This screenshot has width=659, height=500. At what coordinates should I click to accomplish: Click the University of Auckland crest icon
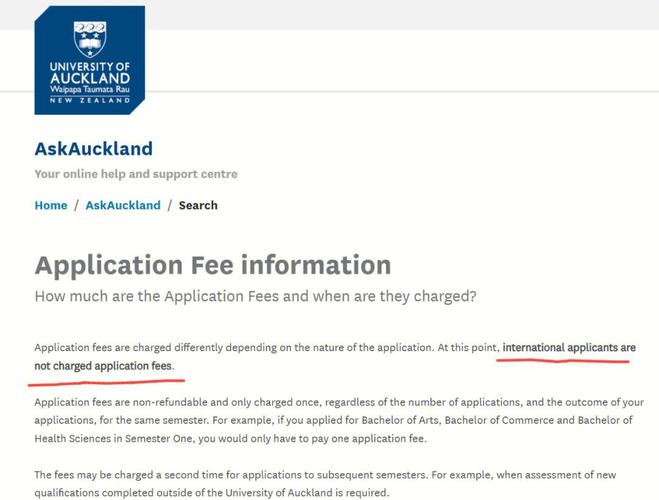(x=90, y=38)
